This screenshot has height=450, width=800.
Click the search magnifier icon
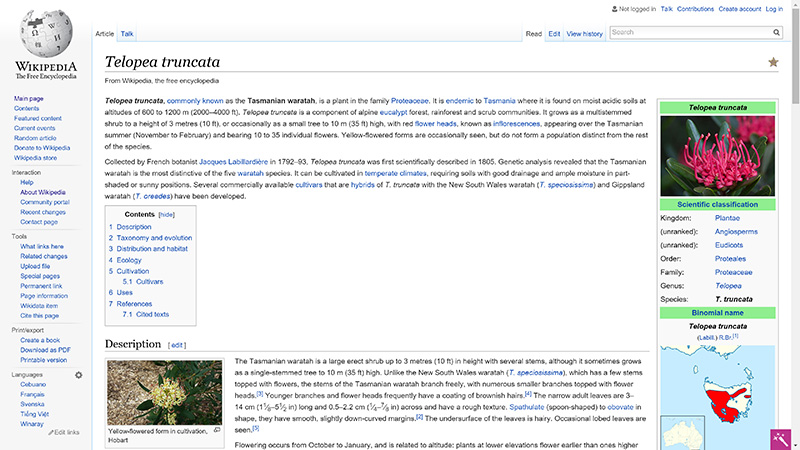coord(776,33)
